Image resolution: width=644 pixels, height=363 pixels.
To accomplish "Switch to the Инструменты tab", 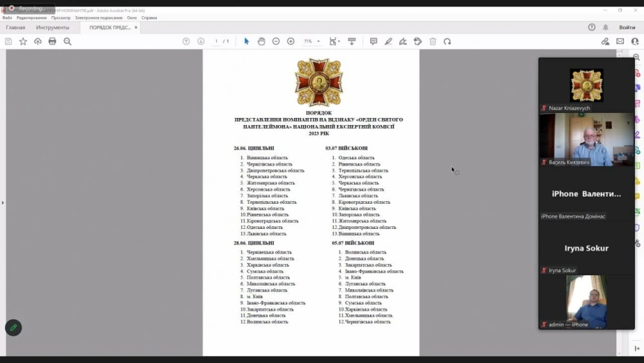I will click(x=53, y=28).
